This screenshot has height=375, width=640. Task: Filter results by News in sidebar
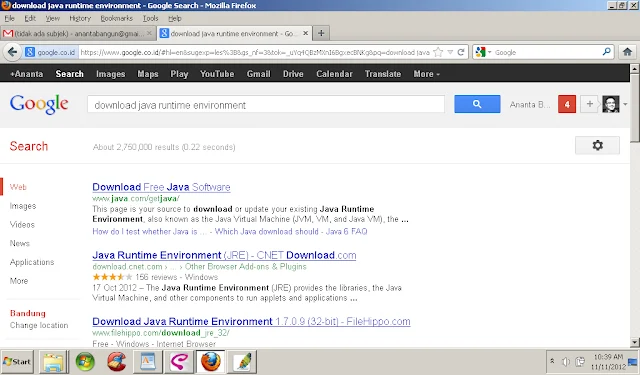(20, 243)
